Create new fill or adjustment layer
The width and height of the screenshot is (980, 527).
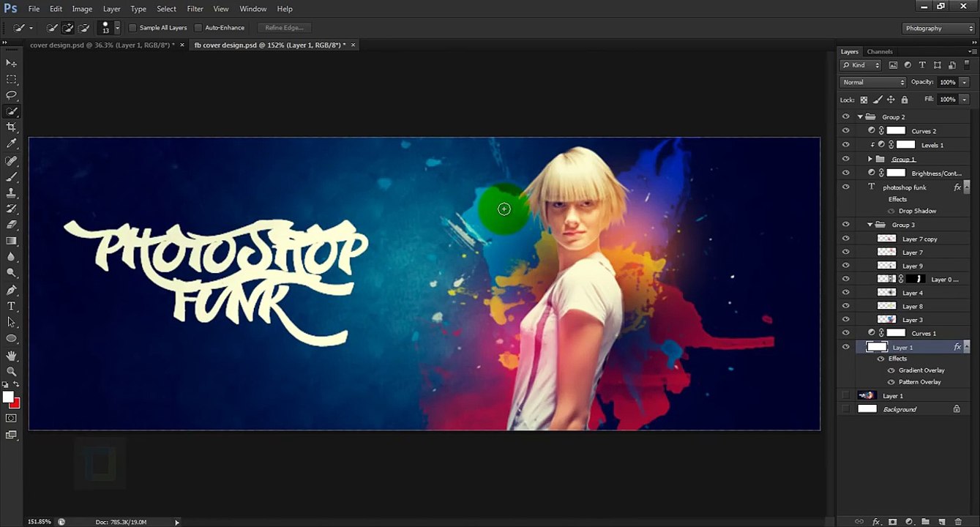909,522
